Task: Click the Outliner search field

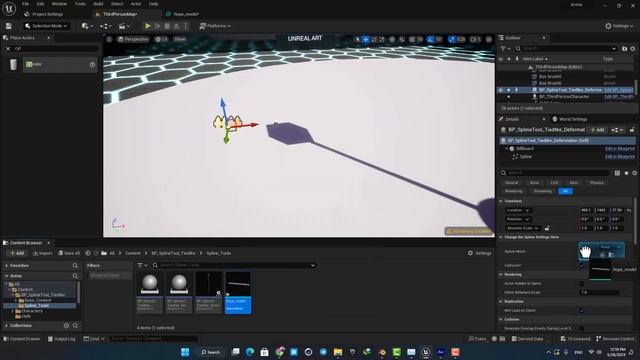Action: tap(566, 49)
